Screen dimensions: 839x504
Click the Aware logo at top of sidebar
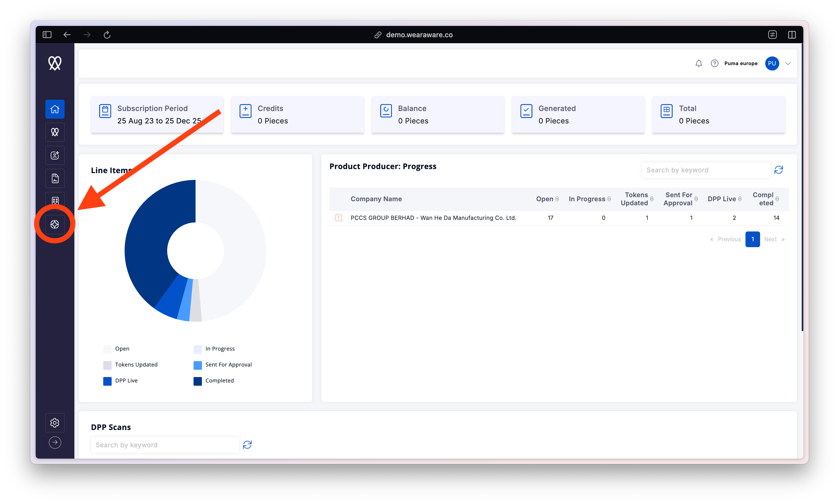[x=55, y=63]
